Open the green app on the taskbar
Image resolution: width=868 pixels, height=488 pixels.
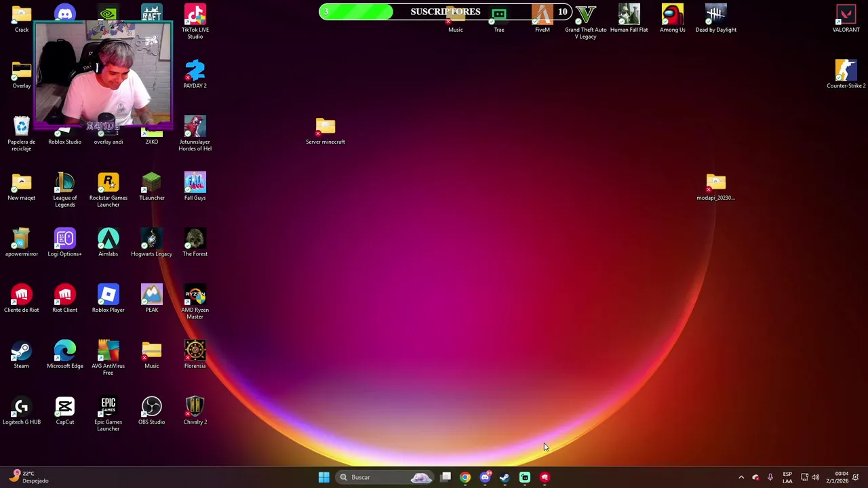pos(525,477)
